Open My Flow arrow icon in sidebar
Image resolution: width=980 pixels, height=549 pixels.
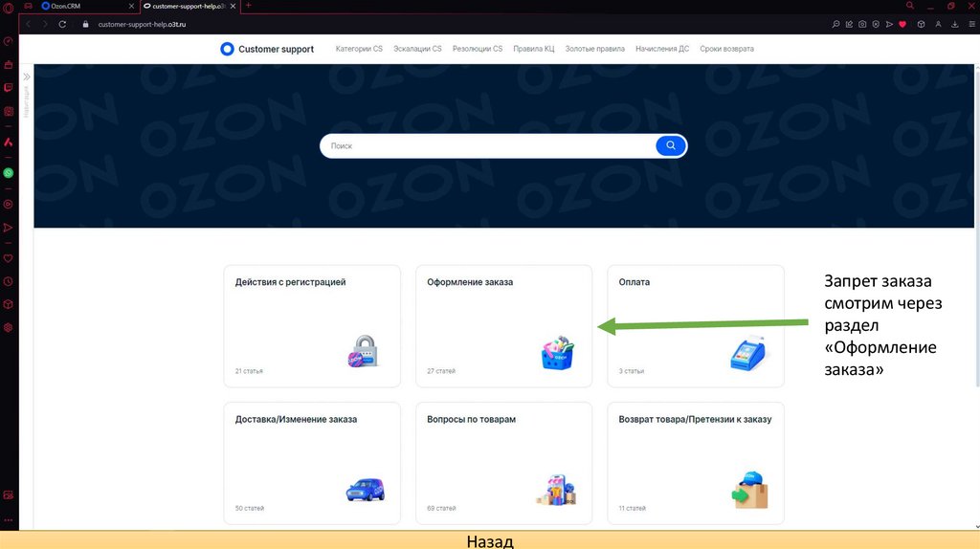tap(8, 228)
